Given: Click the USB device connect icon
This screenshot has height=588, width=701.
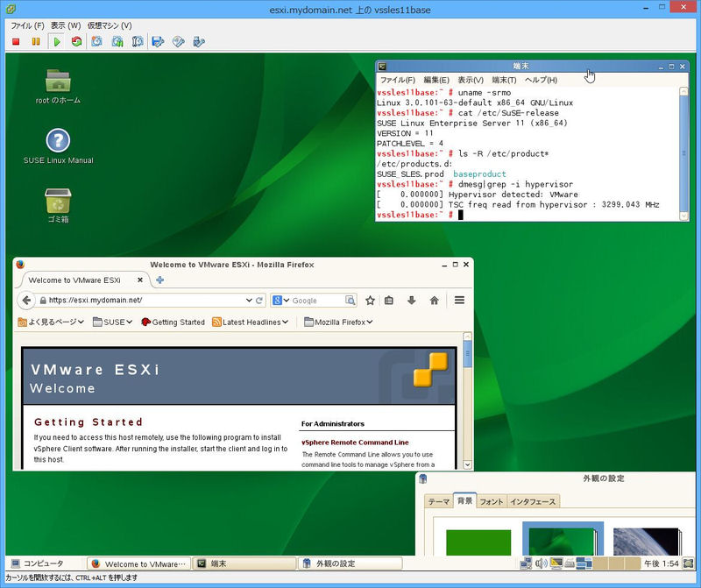Looking at the screenshot, I should 199,41.
